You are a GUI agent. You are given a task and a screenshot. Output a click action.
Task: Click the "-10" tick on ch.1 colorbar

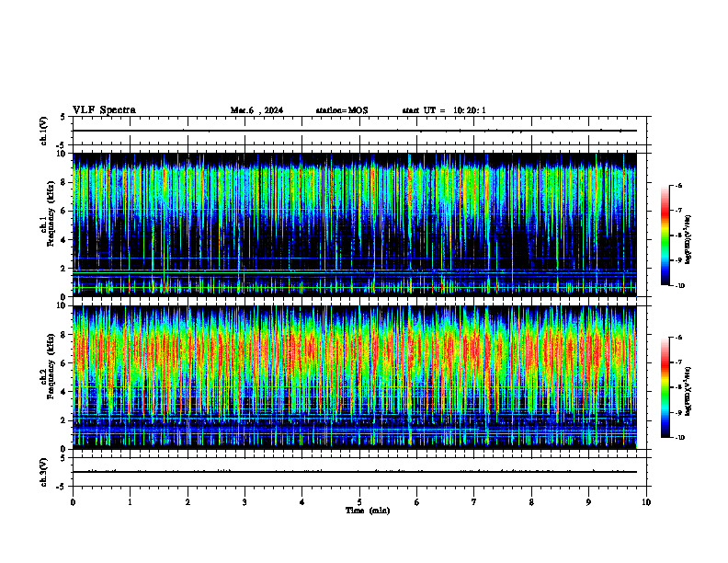680,286
